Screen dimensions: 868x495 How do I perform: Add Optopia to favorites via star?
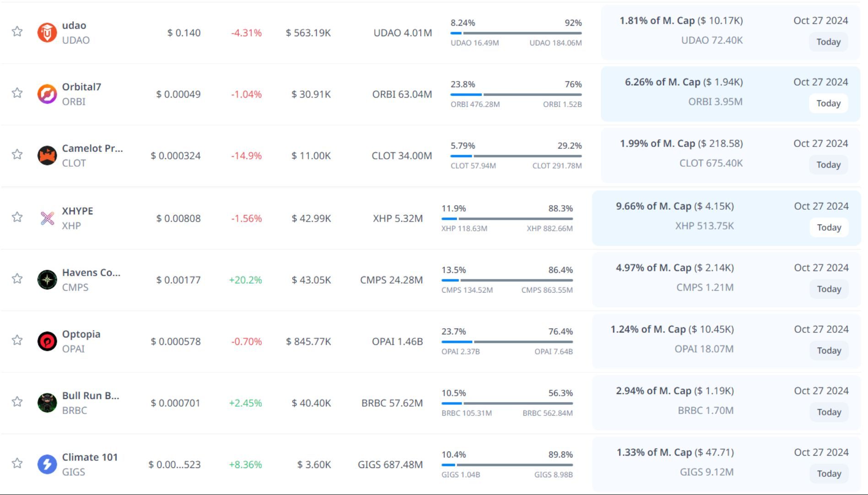[17, 340]
